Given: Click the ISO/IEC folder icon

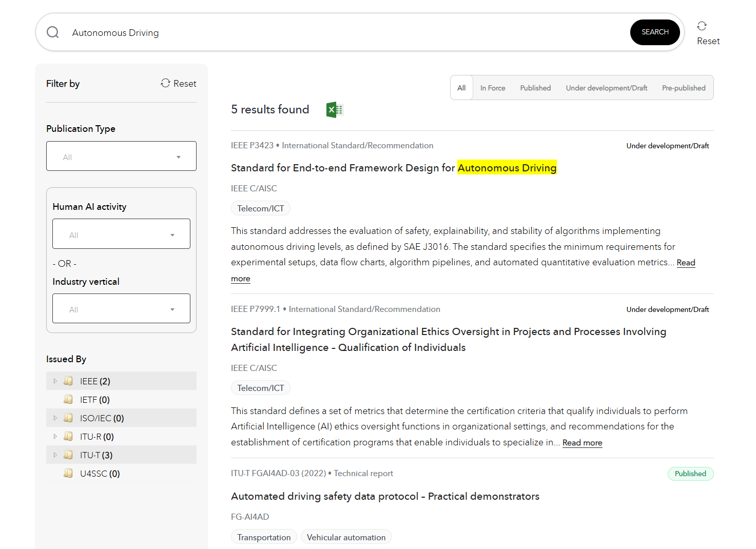Looking at the screenshot, I should pos(68,418).
